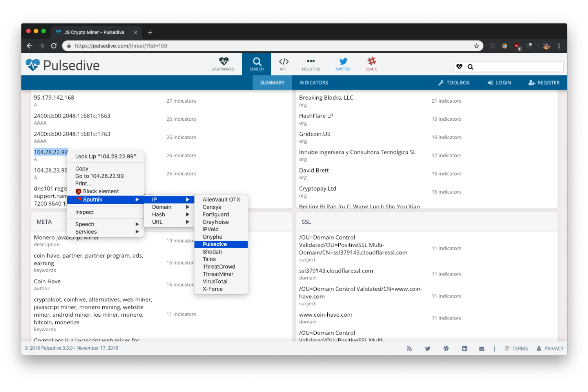588x392 pixels.
Task: Expand the Speech submenu
Action: [x=105, y=224]
